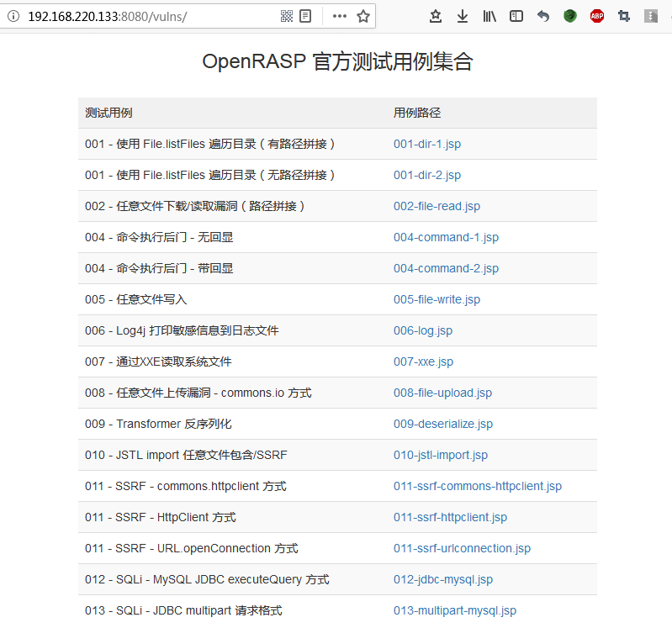Select text '007 - 通过XXE读取系统文件'
672x628 pixels.
(158, 362)
